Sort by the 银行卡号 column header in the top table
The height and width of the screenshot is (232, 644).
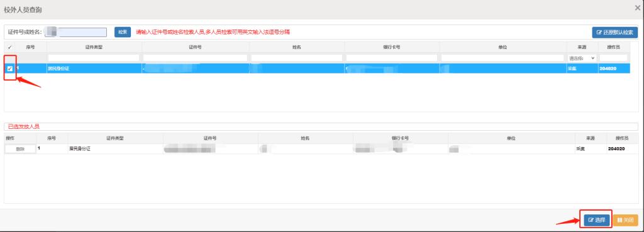[391, 47]
